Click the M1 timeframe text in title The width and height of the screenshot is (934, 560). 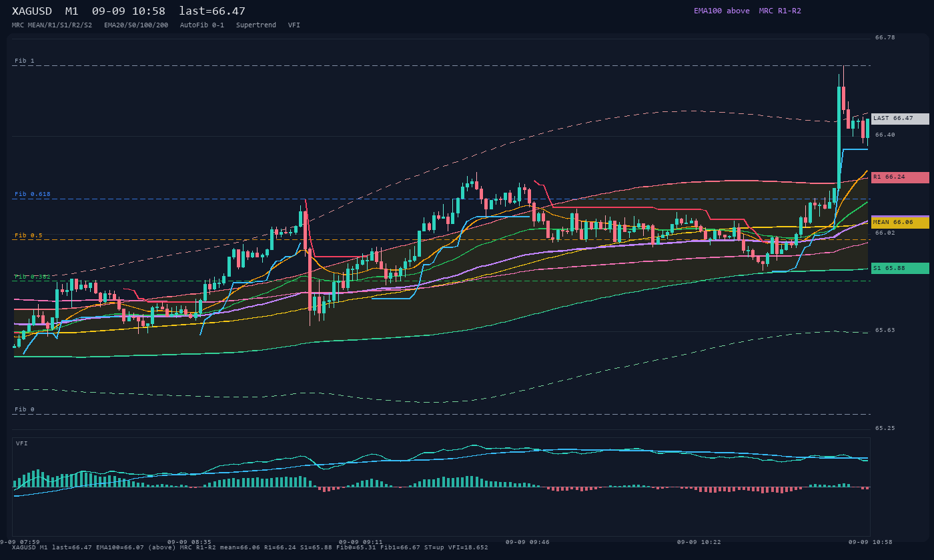[72, 11]
